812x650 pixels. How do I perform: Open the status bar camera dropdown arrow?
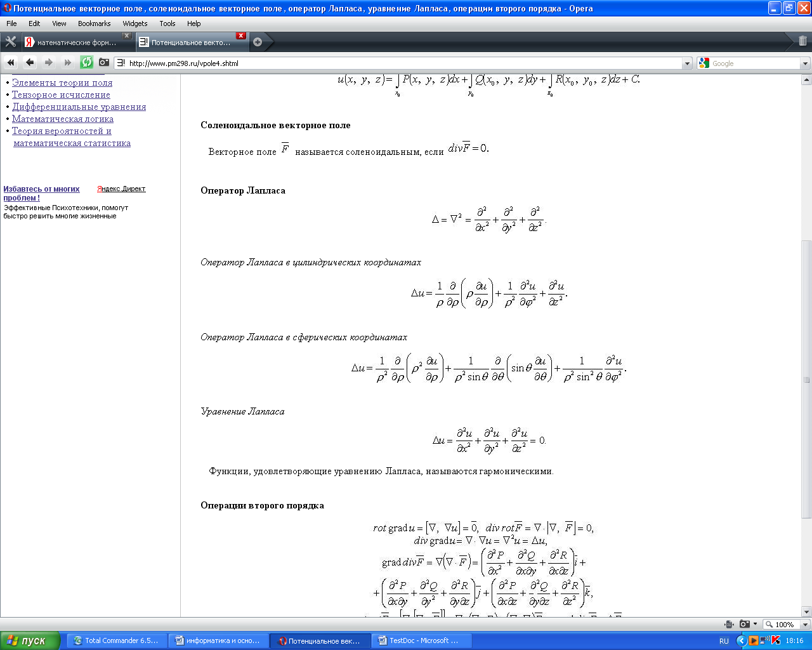755,624
